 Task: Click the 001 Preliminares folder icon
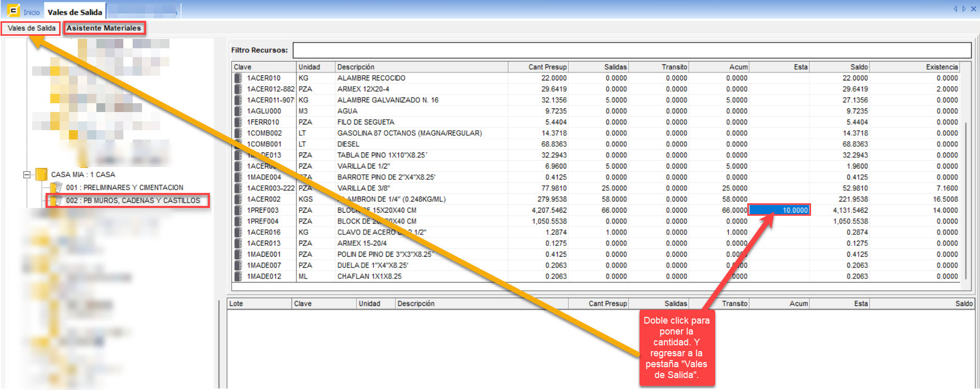click(56, 188)
